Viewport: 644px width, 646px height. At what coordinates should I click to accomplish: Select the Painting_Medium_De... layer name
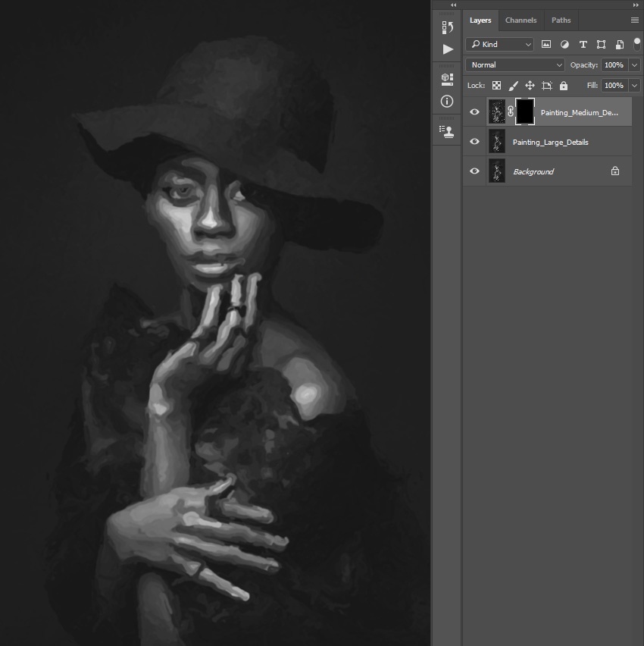pos(579,112)
